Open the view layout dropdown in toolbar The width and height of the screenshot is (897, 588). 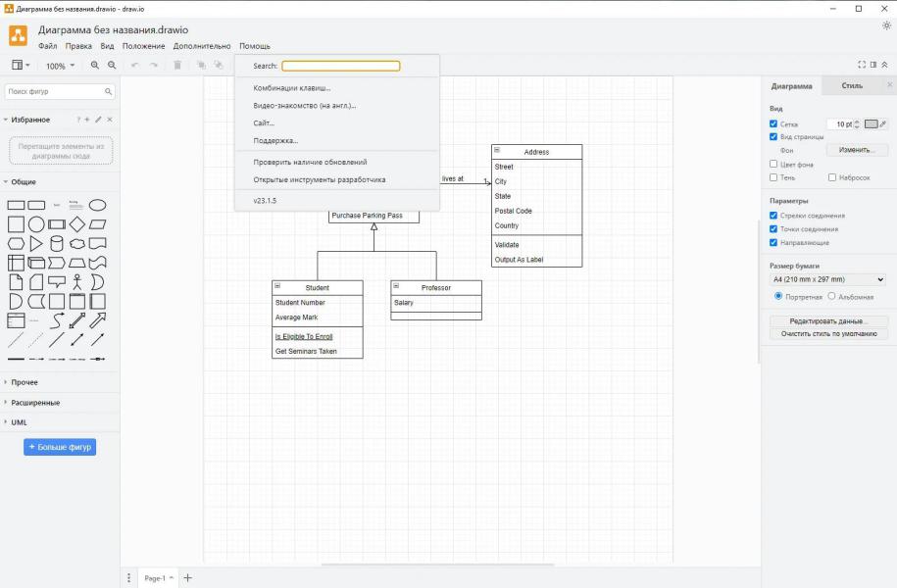[21, 66]
